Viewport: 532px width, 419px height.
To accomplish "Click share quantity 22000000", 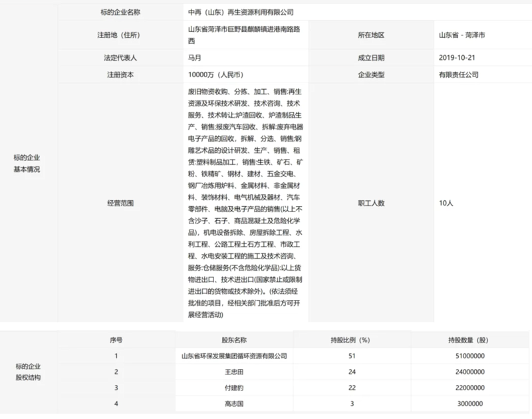I will 470,388.
